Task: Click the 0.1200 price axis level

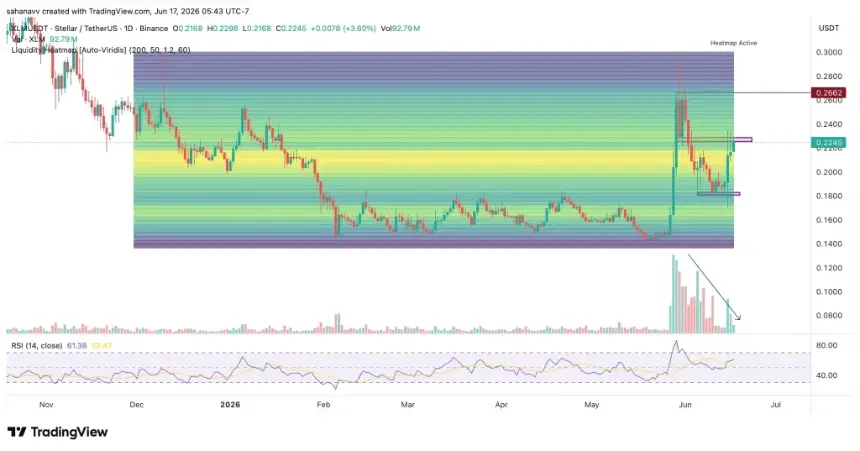Action: click(x=829, y=268)
